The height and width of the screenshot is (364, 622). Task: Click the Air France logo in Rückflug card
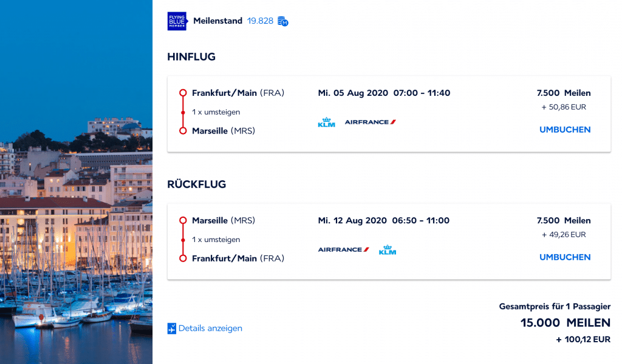[x=343, y=249]
